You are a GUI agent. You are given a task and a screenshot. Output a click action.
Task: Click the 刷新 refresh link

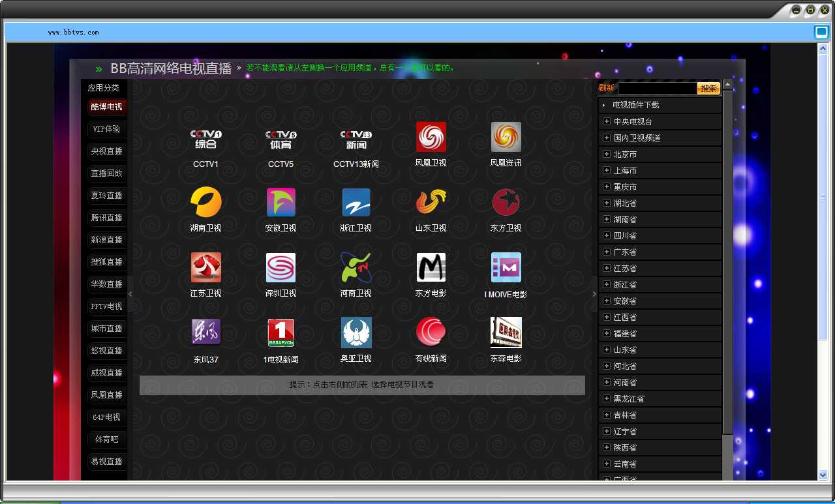pos(606,88)
